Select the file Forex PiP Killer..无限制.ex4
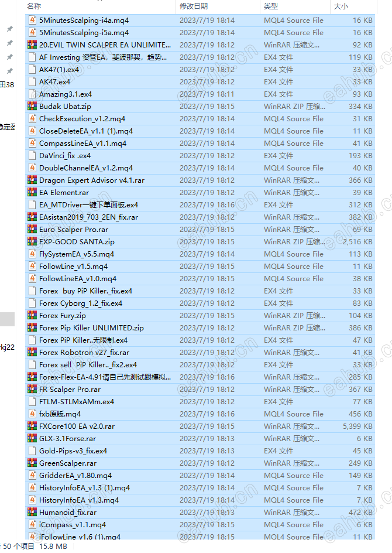 [83, 340]
